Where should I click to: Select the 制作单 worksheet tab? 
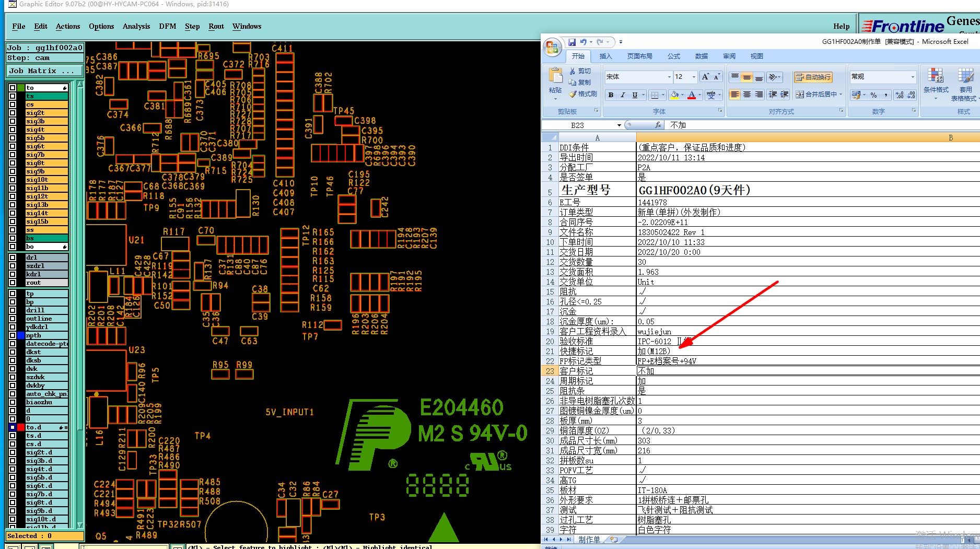click(589, 540)
